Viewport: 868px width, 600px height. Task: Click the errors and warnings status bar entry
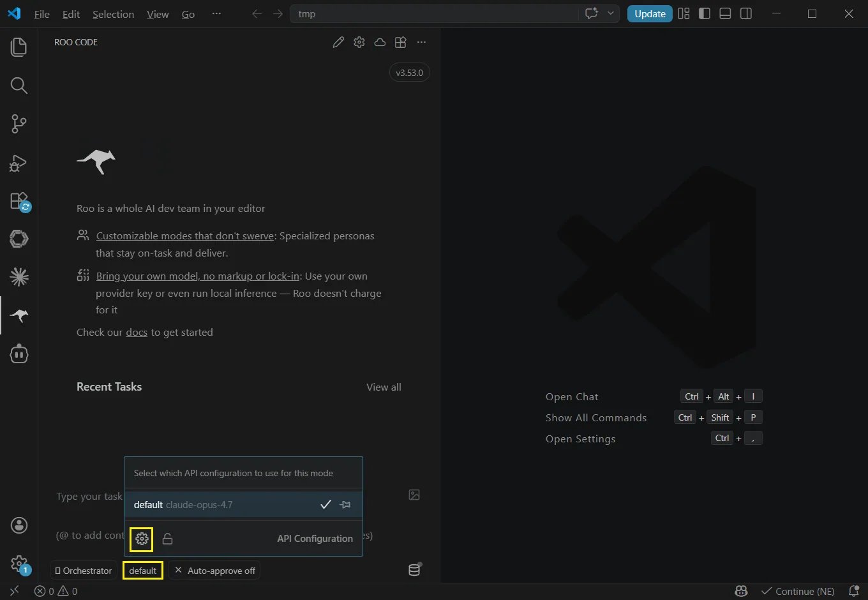[x=56, y=591]
